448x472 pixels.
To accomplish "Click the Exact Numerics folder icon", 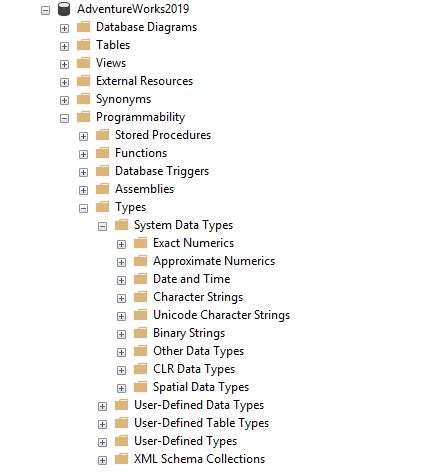I will pos(140,242).
